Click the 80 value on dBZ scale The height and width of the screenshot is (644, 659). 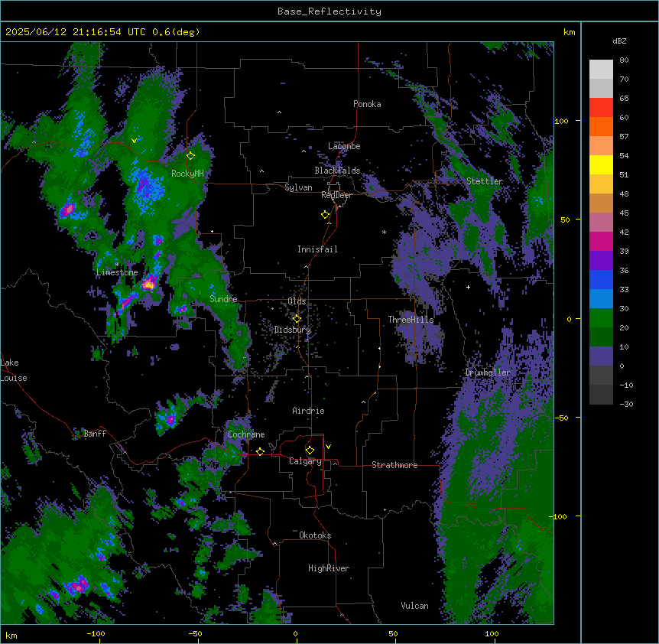coord(624,60)
